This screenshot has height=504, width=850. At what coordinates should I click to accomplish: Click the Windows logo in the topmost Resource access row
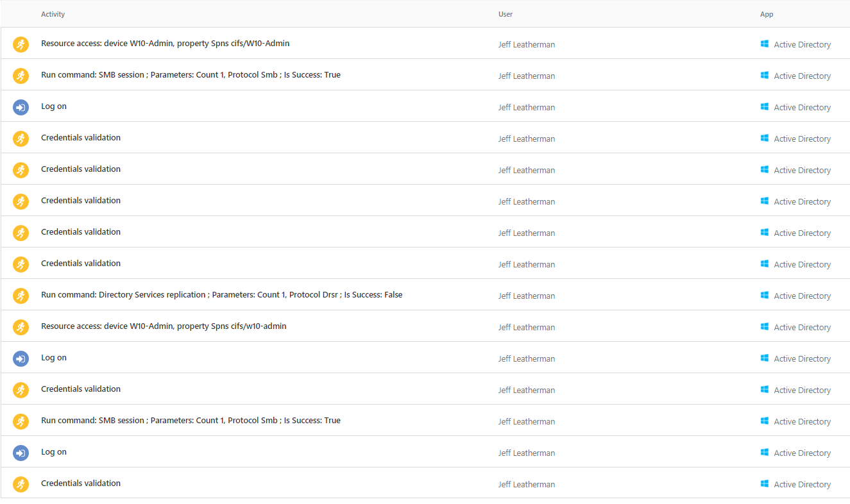click(x=764, y=44)
